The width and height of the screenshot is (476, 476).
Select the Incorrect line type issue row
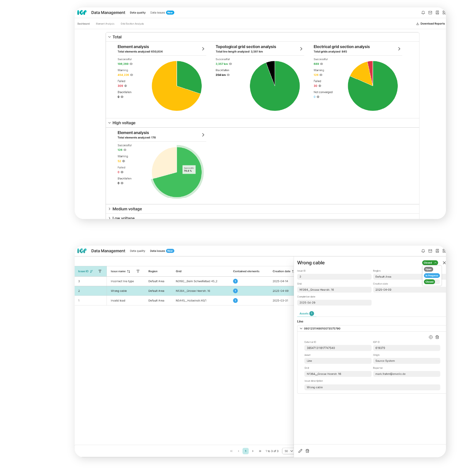tap(184, 281)
